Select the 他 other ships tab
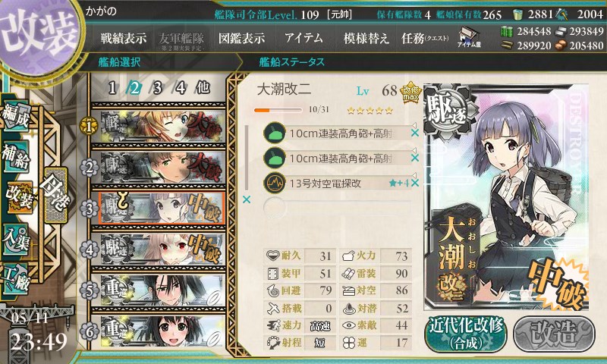 click(203, 88)
